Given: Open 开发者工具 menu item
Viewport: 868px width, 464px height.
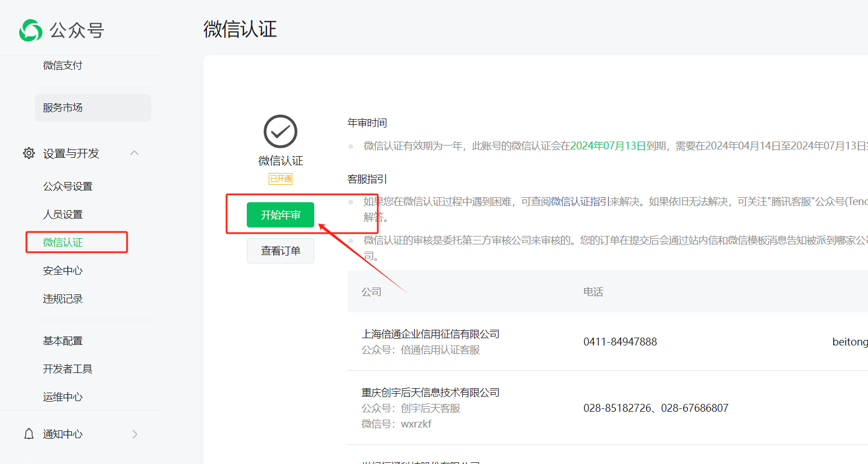Looking at the screenshot, I should [x=68, y=369].
